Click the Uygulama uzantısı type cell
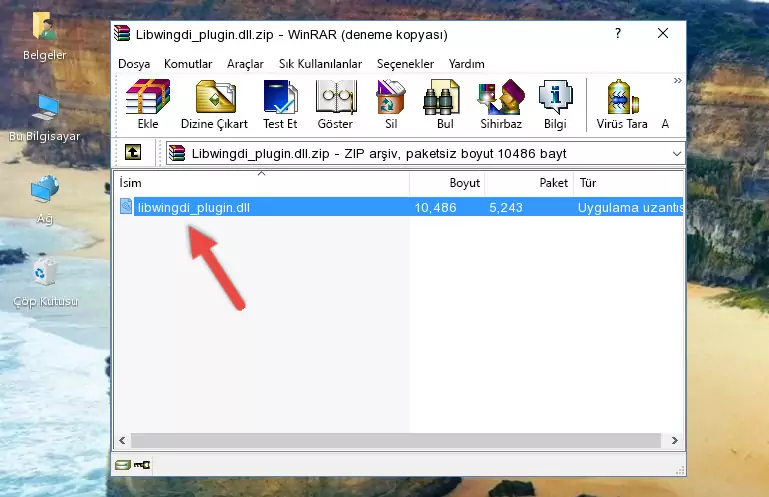769x497 pixels. click(630, 208)
